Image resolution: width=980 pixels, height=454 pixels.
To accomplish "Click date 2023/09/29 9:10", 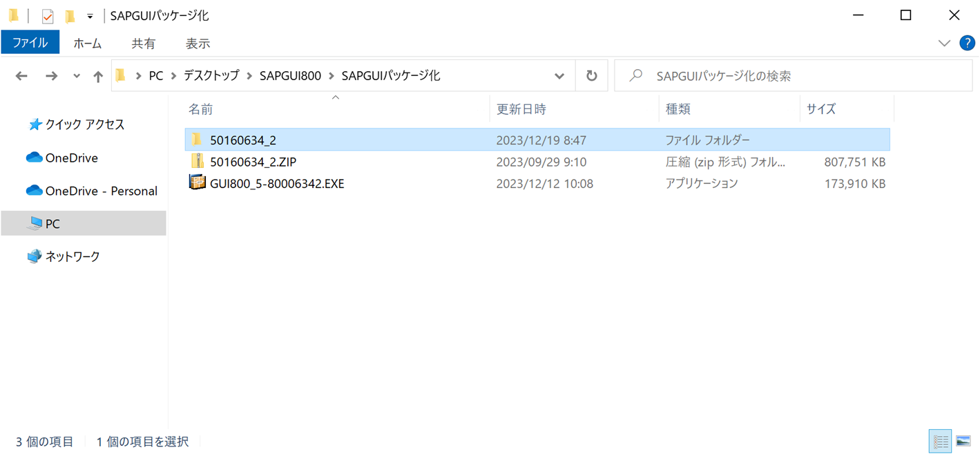I will (541, 162).
